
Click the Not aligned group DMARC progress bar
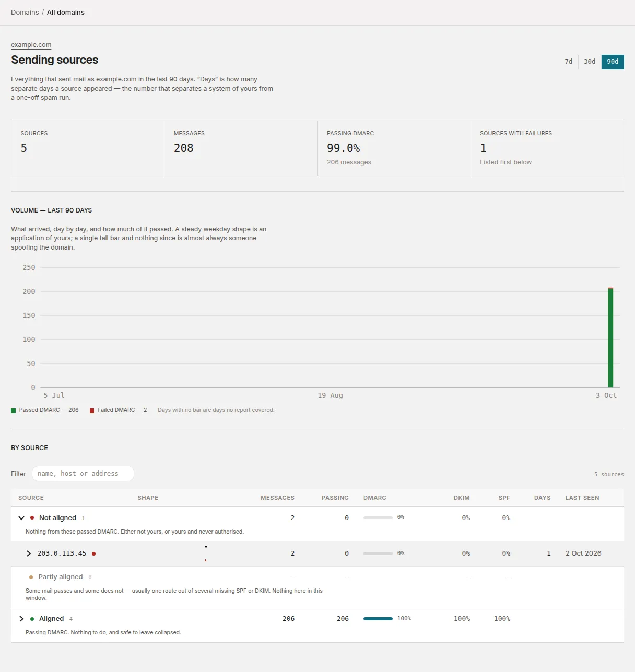coord(378,518)
